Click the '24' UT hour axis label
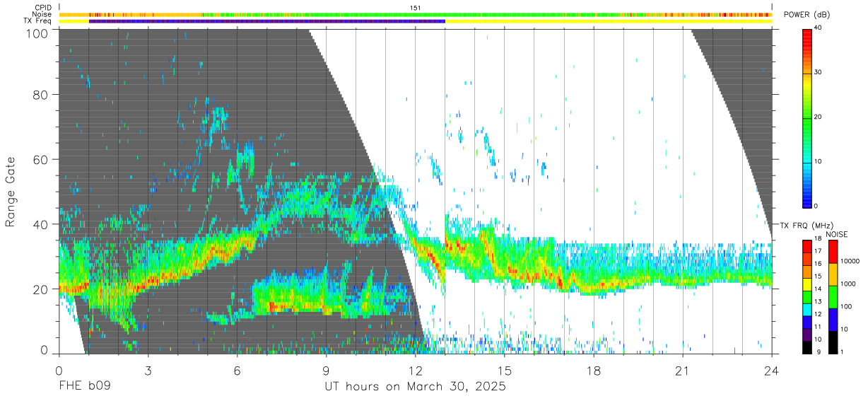The height and width of the screenshot is (401, 868). (x=771, y=371)
